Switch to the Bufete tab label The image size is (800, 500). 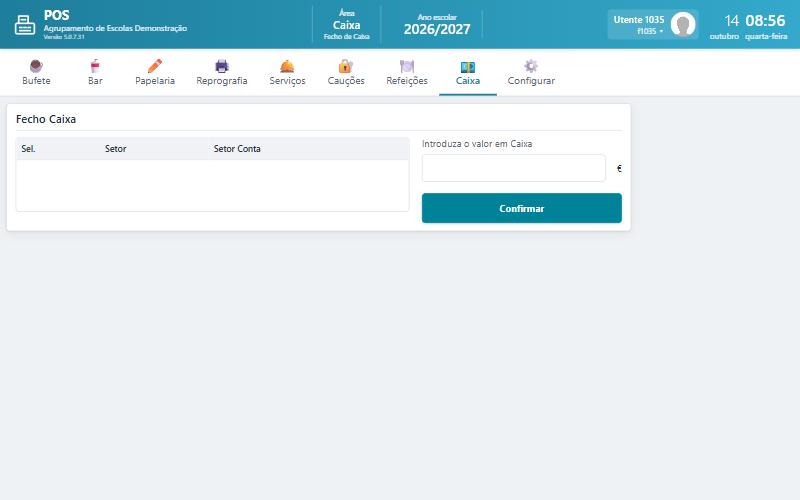click(36, 81)
